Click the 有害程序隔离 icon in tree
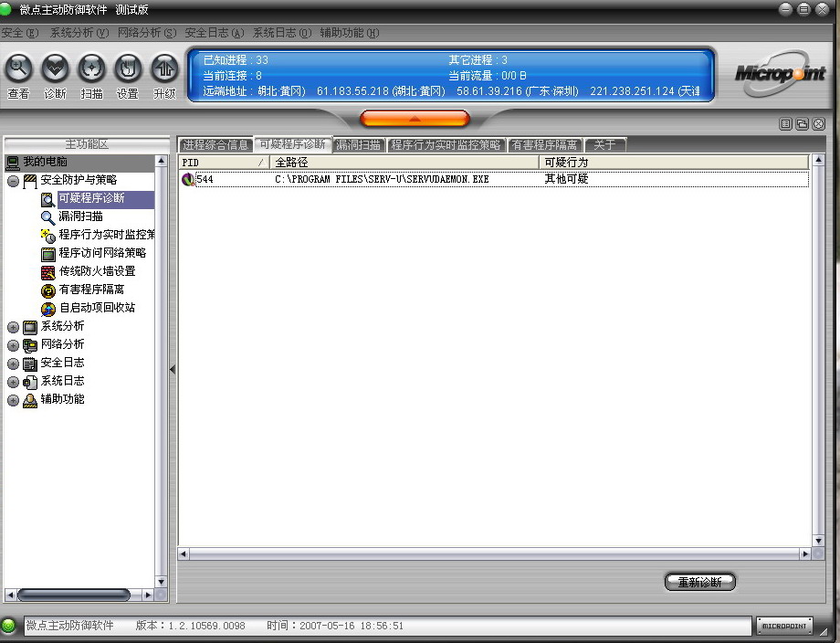Viewport: 840px width, 643px height. click(47, 290)
